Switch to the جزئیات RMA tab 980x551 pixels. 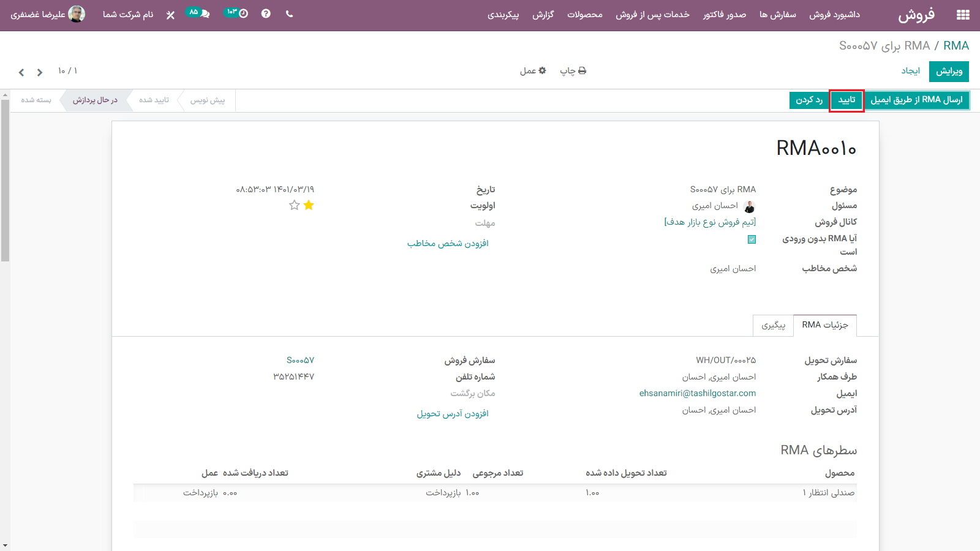pyautogui.click(x=825, y=325)
